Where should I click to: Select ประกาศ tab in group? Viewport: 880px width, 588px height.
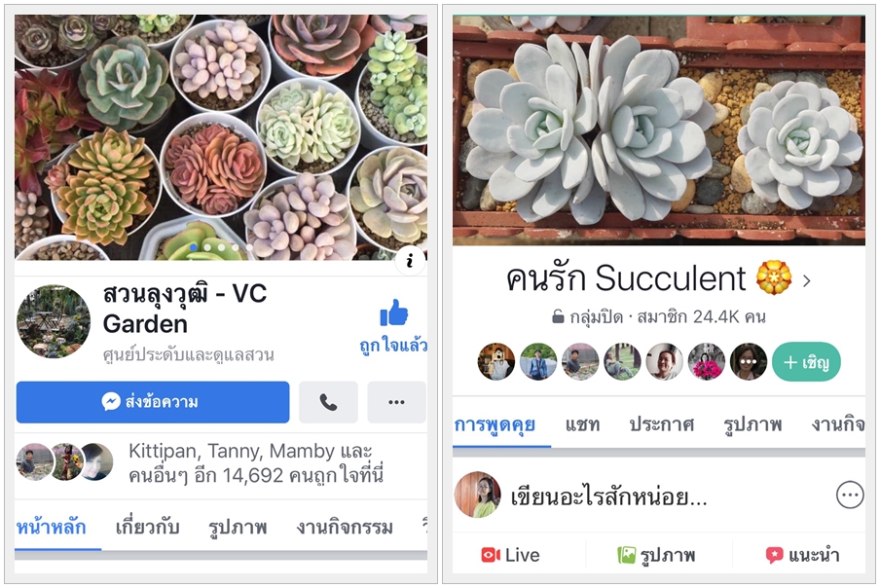tap(662, 424)
